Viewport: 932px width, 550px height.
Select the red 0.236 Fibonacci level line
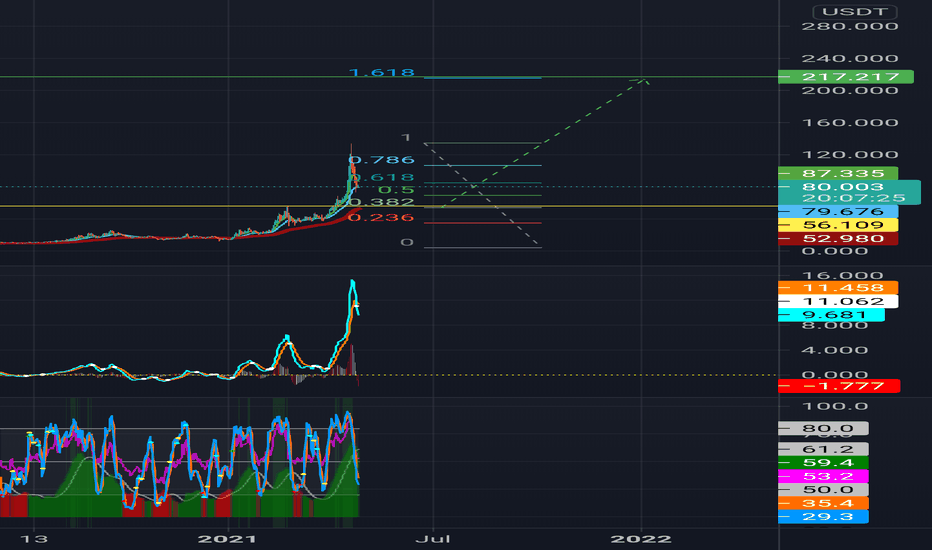pyautogui.click(x=483, y=223)
